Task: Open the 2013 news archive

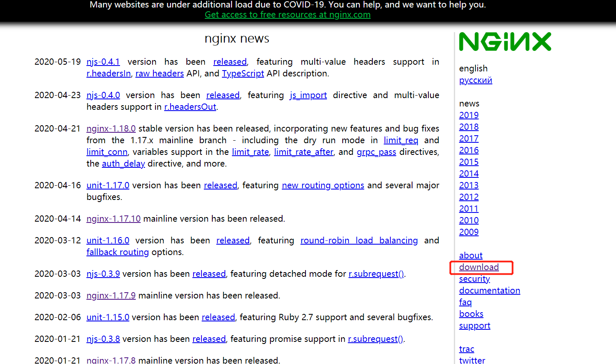Action: click(469, 185)
